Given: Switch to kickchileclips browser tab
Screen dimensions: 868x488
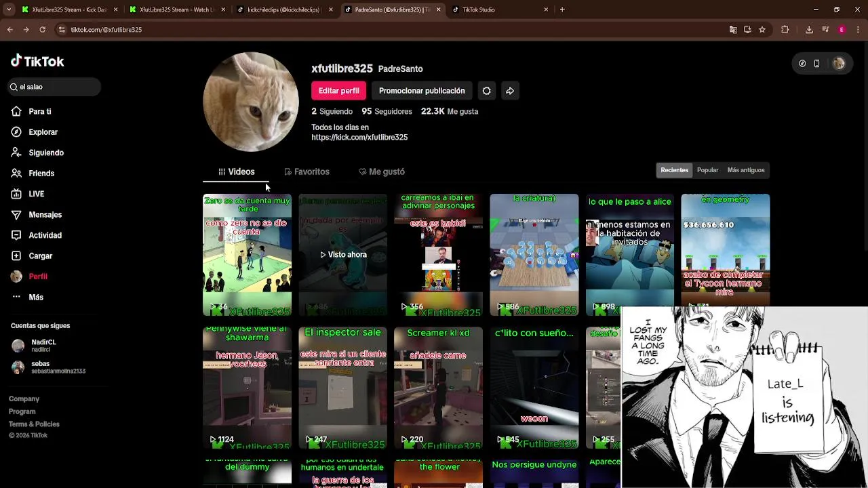Looking at the screenshot, I should 285,9.
